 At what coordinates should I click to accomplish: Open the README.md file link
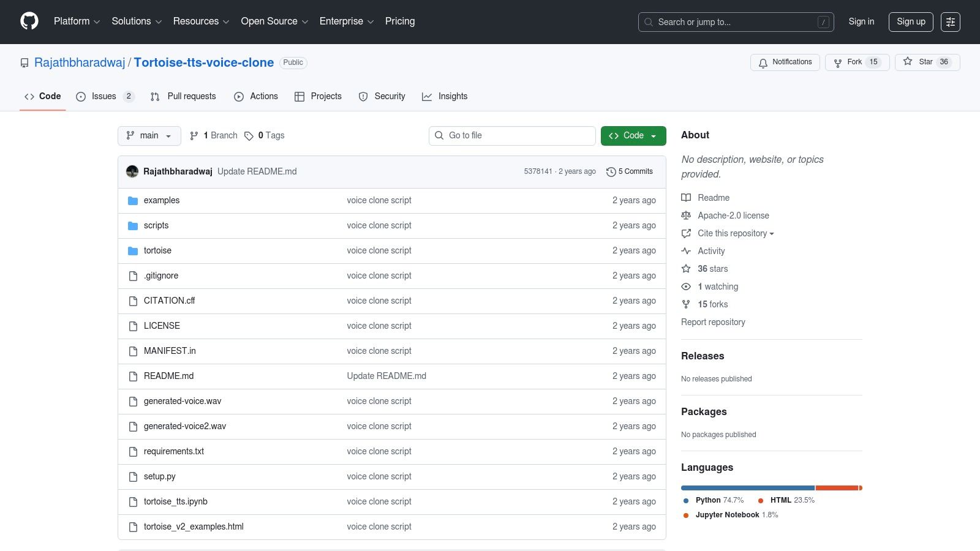[168, 376]
